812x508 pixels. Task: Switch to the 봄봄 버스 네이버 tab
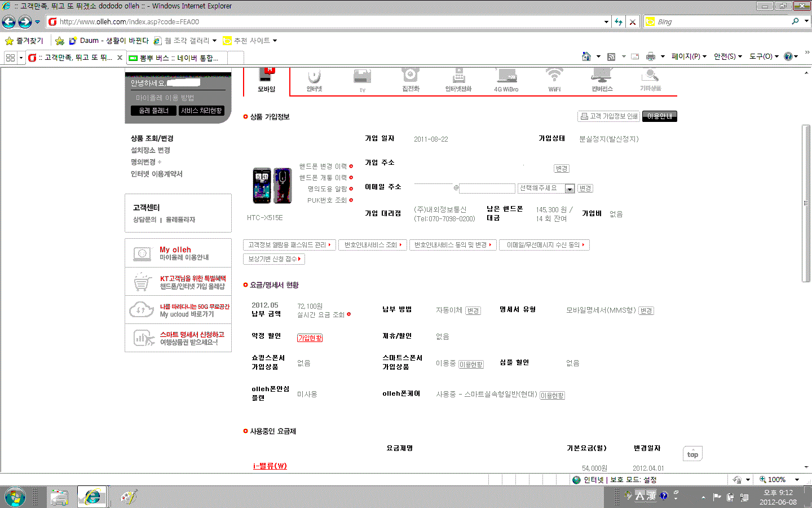[x=176, y=58]
